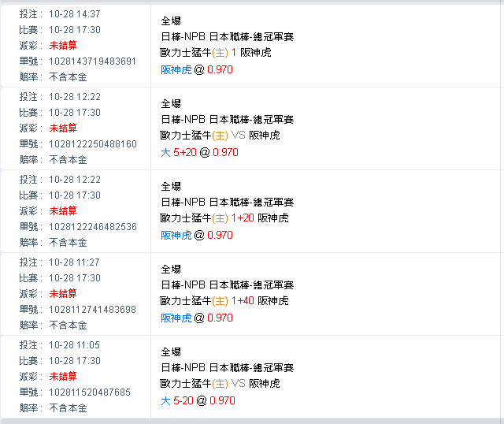Screen dimensions: 504x424
Task: Click the league title in the last bet row
Action: click(x=227, y=367)
